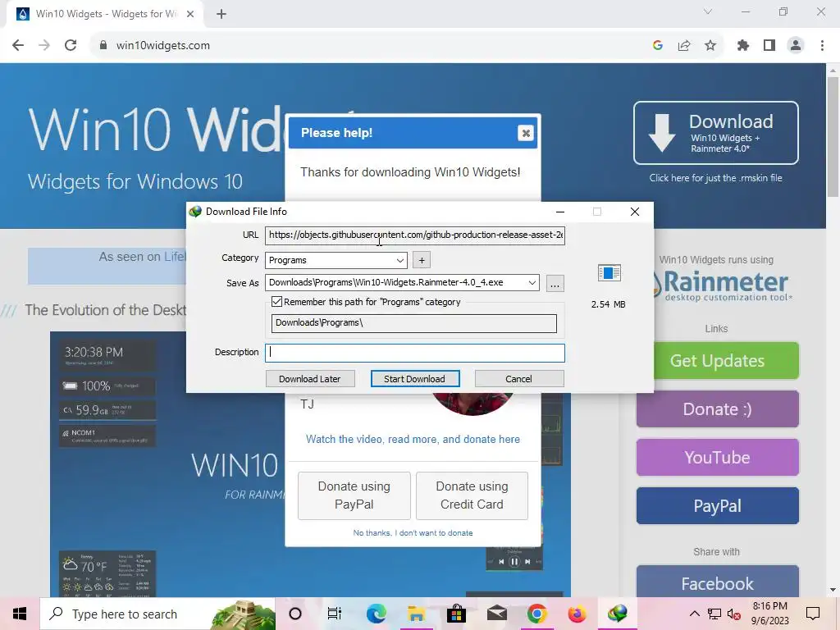Open Watch the video, read more, and donate here
840x630 pixels.
[413, 440]
